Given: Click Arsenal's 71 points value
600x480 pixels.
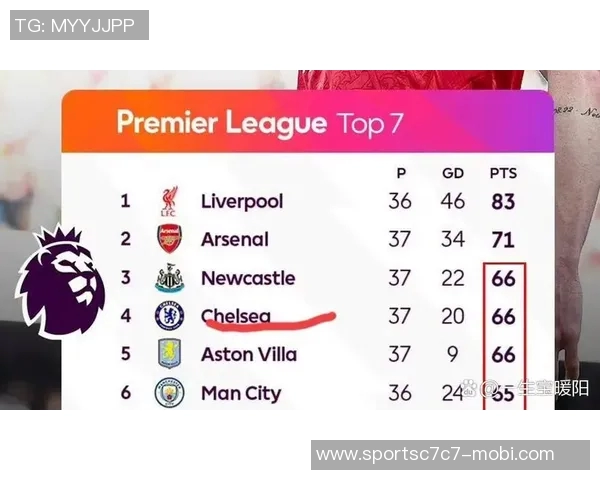Looking at the screenshot, I should point(503,240).
